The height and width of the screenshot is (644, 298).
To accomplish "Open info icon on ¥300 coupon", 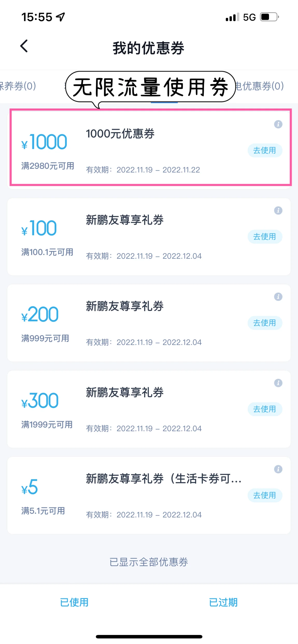I will [278, 383].
